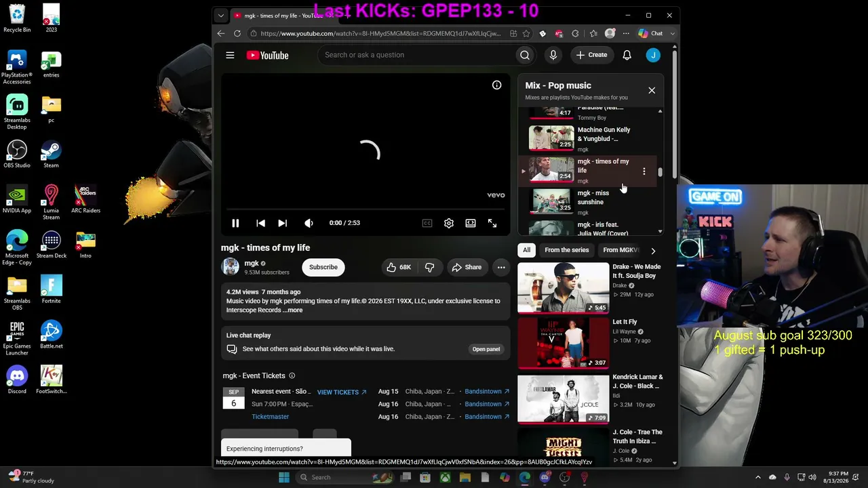Screen dimensions: 868x488
Task: Click the YouTube search magnifier button
Action: (x=525, y=55)
